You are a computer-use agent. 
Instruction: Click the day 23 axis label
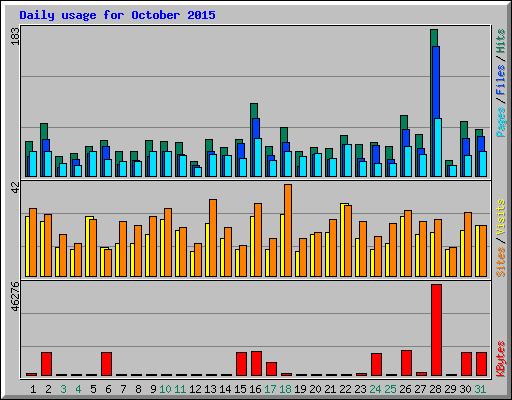(360, 389)
